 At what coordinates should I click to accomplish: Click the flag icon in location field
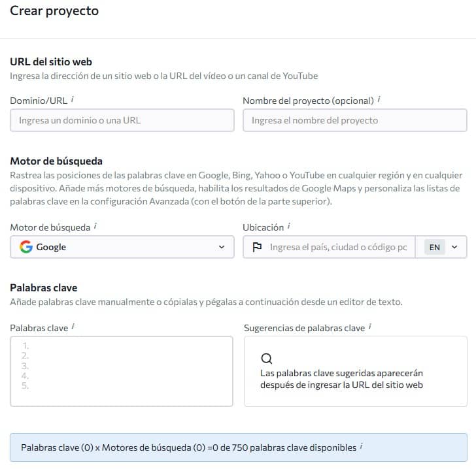(257, 248)
